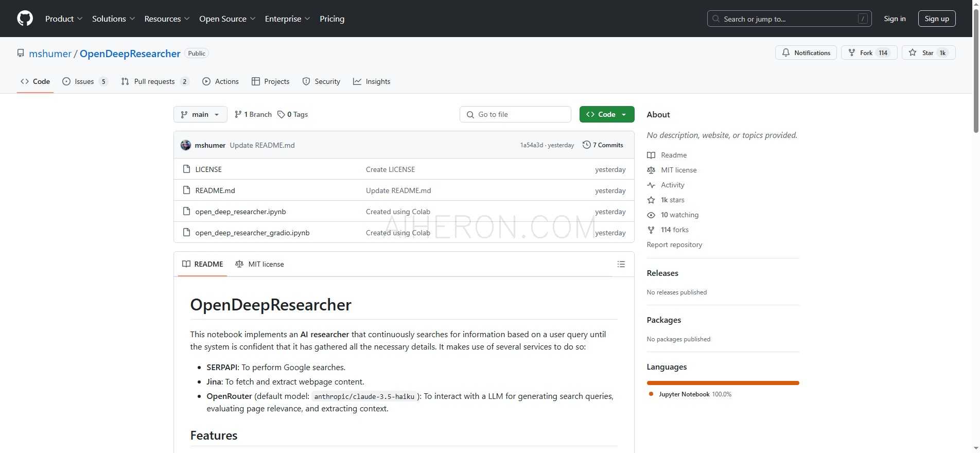This screenshot has width=980, height=453.
Task: Fork the repository
Action: (869, 53)
